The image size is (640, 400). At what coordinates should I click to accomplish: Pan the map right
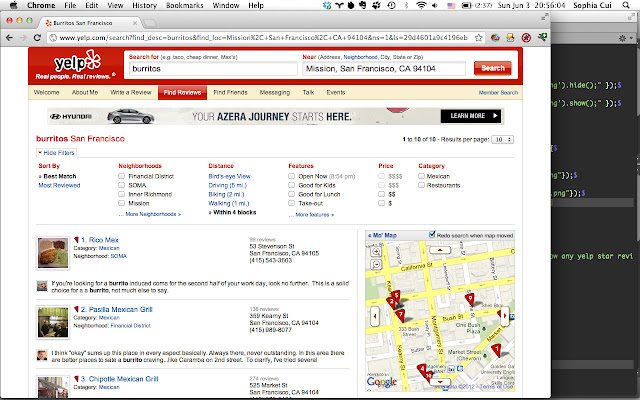coord(505,316)
